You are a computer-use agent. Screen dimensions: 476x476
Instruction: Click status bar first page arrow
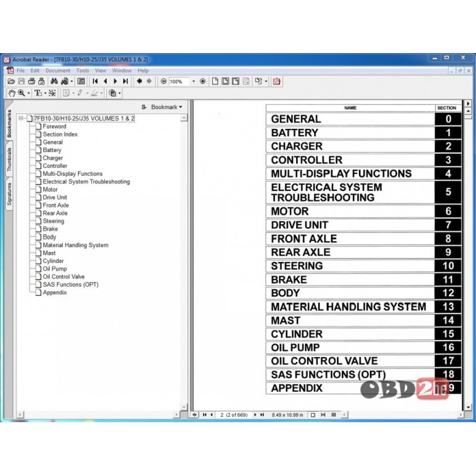pos(204,415)
